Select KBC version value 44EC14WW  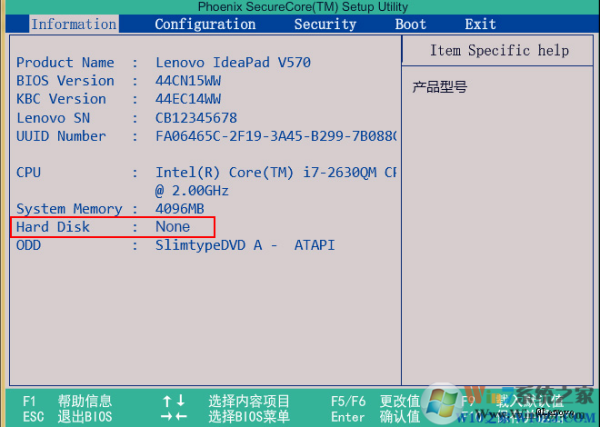188,99
